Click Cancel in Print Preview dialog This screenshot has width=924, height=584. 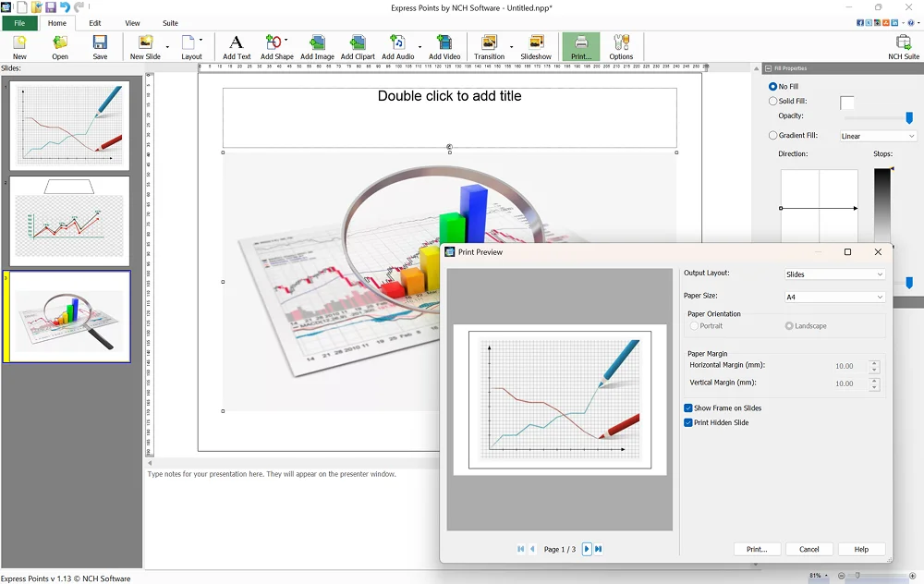[x=808, y=549]
